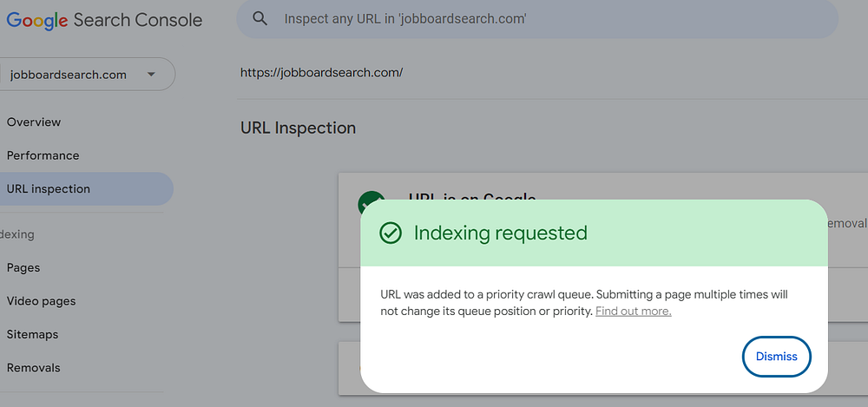Dismiss the Indexing requested dialog
Image resolution: width=868 pixels, height=407 pixels.
(776, 357)
